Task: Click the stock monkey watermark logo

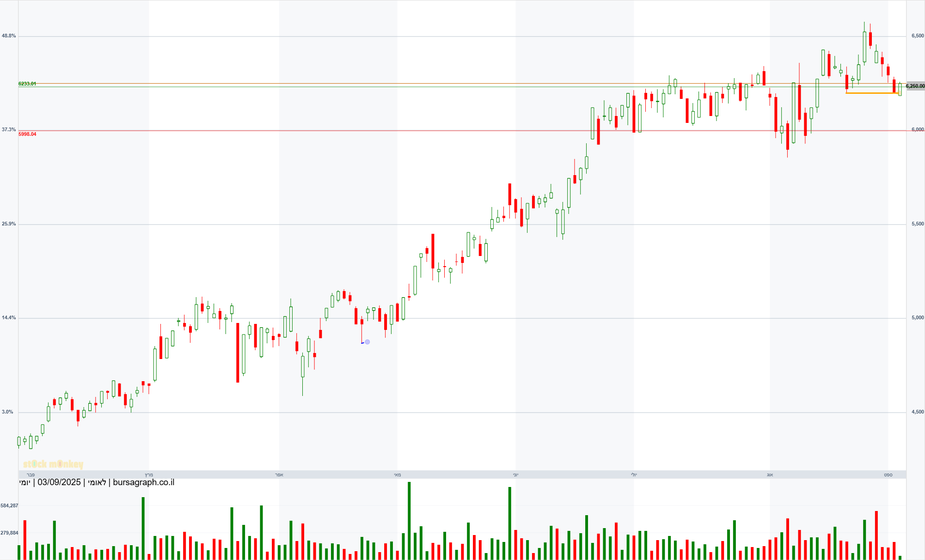Action: 53,464
